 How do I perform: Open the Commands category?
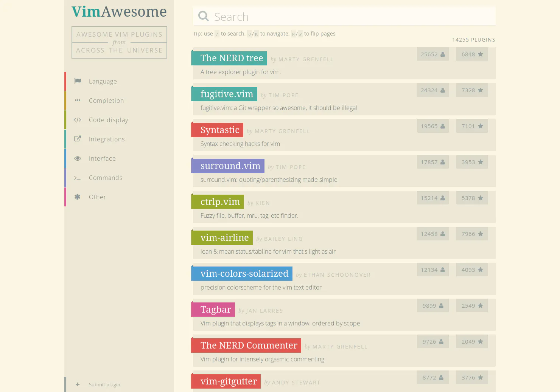pos(119,178)
